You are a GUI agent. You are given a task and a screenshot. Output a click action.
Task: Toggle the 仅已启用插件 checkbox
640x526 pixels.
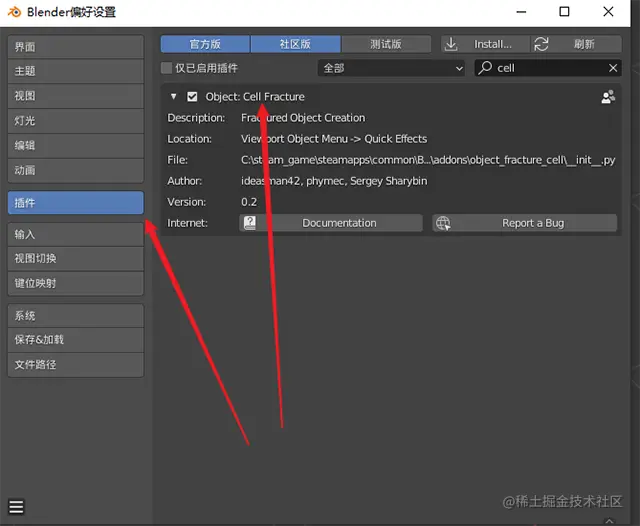(167, 68)
